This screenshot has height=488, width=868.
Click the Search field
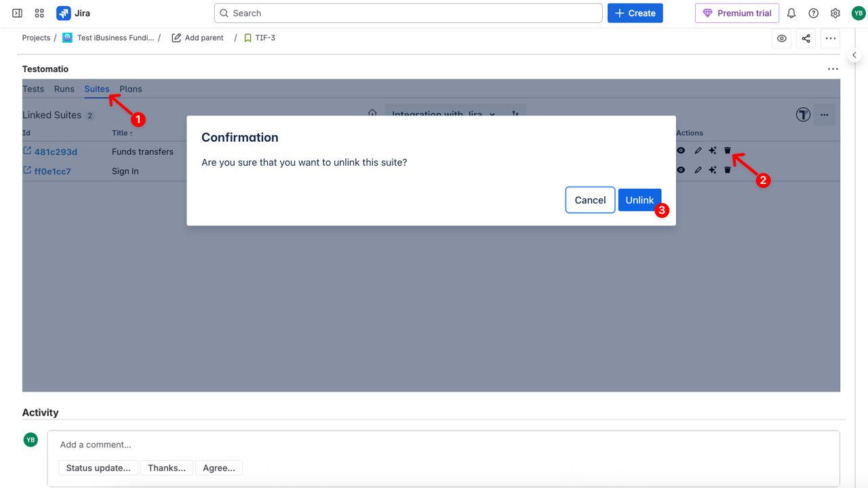pos(407,13)
